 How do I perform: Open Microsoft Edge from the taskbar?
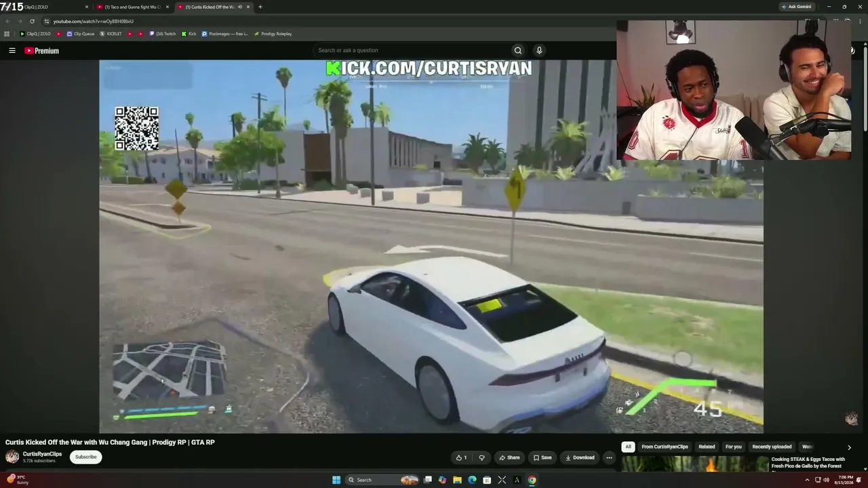click(x=473, y=480)
